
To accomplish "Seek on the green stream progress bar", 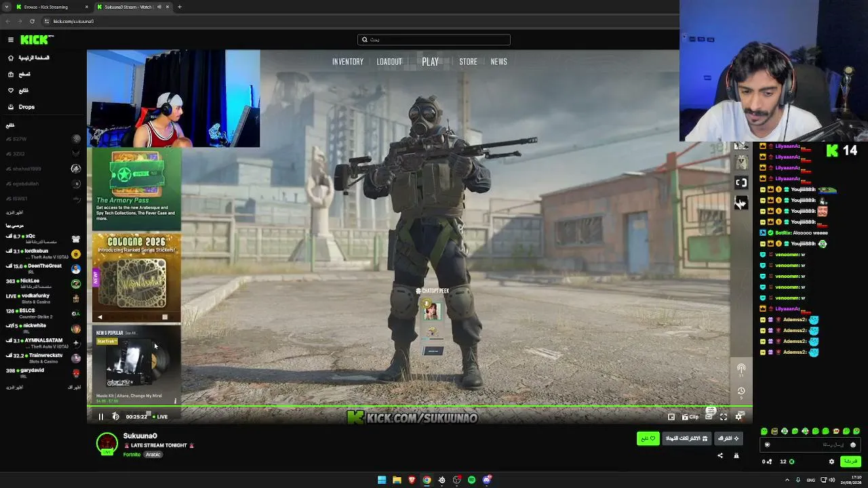I will tap(419, 407).
